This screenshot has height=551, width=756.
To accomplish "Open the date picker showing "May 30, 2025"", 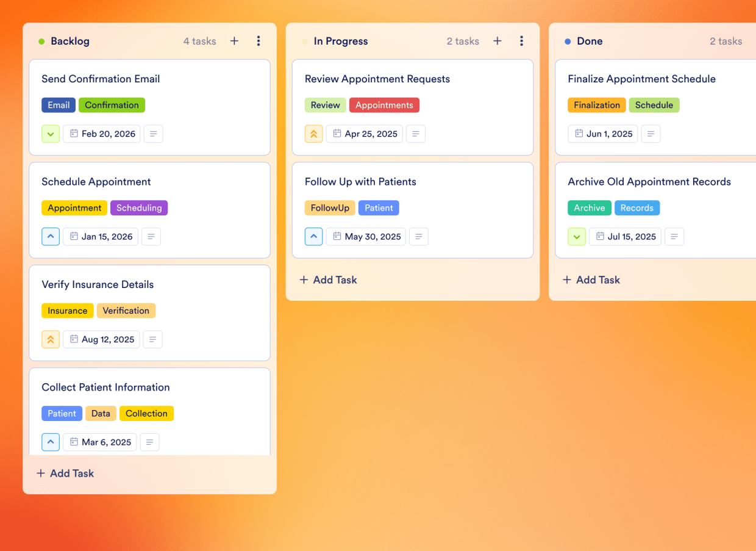I will pyautogui.click(x=365, y=236).
